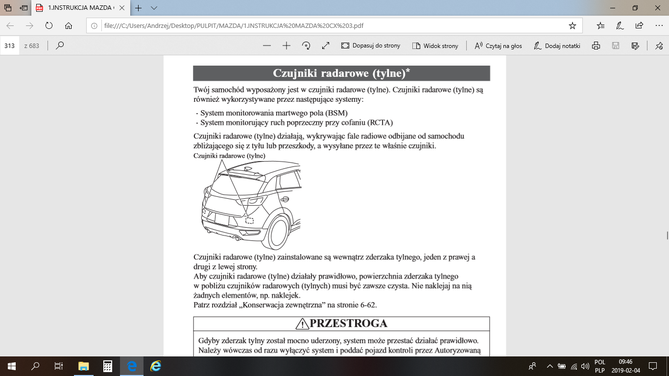
Task: Open the Edge share icon
Action: pyautogui.click(x=639, y=26)
